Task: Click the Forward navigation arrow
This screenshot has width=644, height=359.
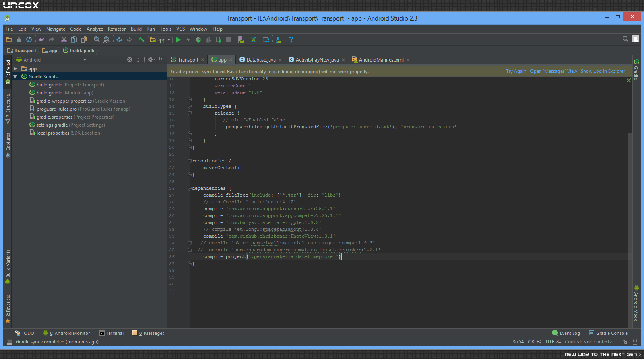Action: point(129,39)
